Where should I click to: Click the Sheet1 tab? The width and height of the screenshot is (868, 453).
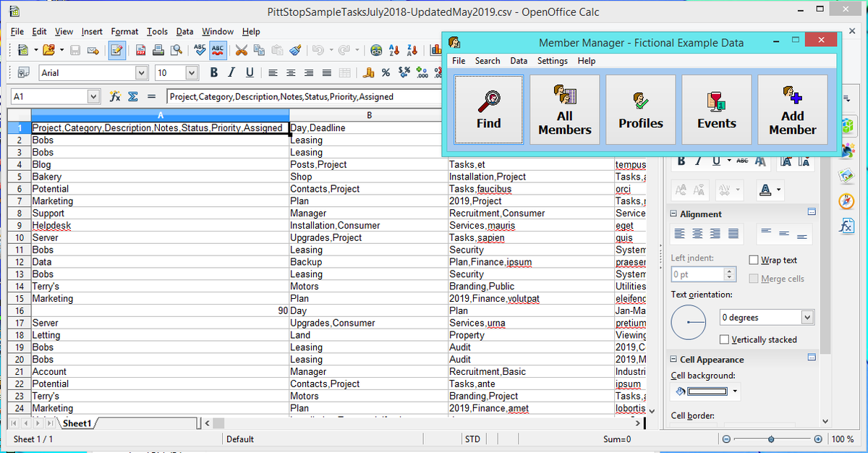[x=77, y=423]
